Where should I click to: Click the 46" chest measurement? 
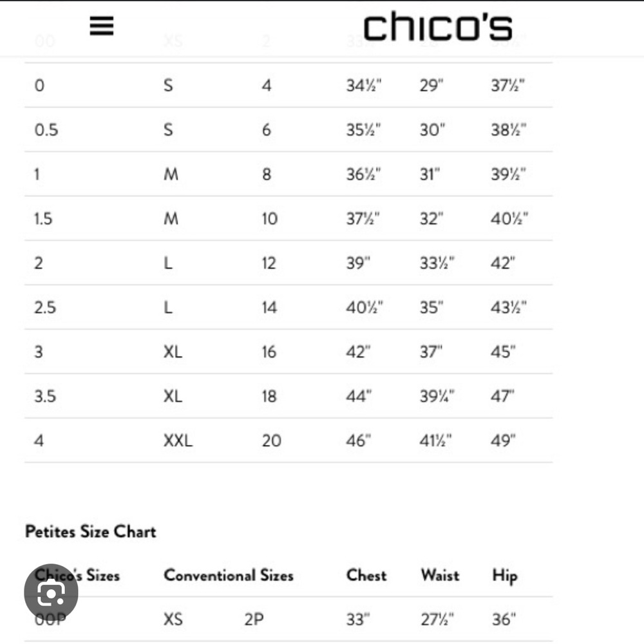(358, 440)
